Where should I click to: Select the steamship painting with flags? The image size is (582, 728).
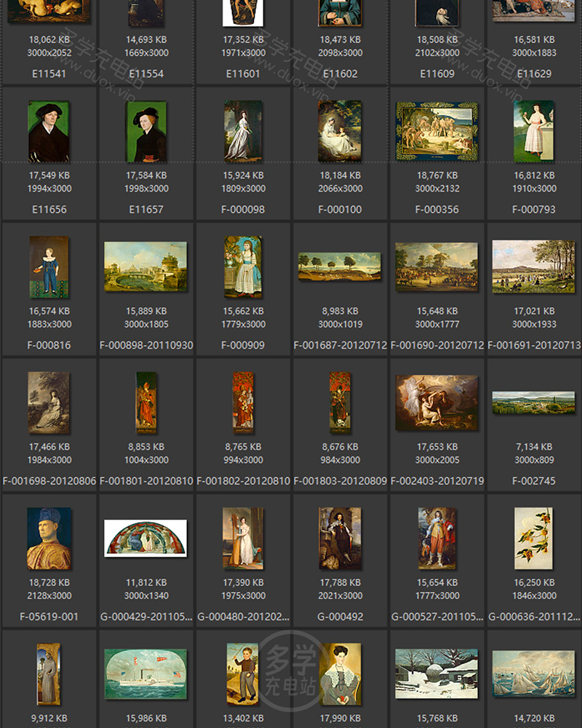[x=145, y=673]
